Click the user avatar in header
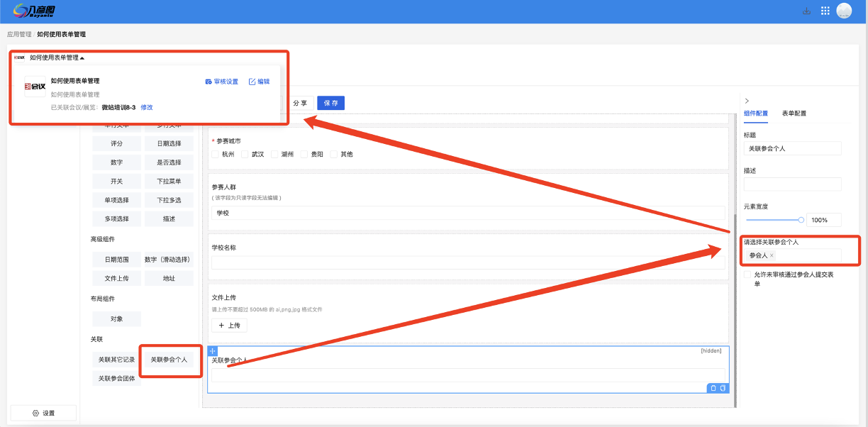This screenshot has height=427, width=868. point(844,11)
